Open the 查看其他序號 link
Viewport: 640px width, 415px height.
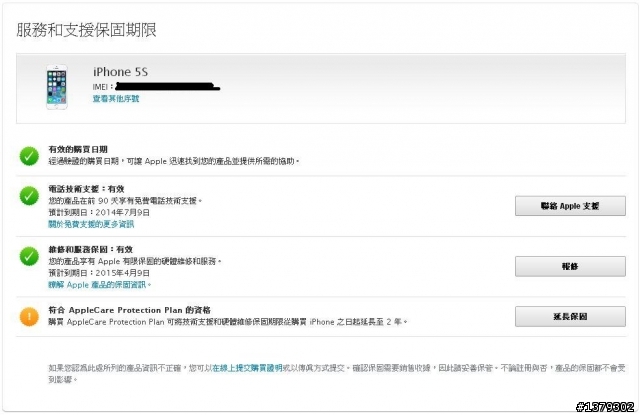[116, 99]
